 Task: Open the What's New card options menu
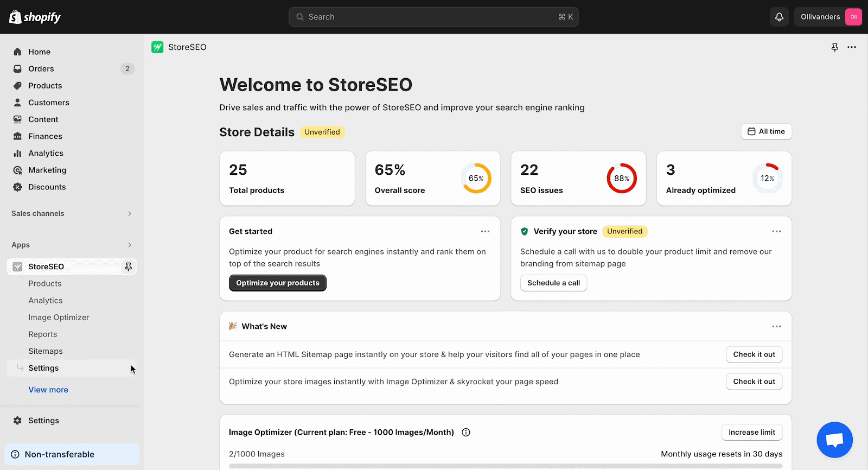pos(776,326)
